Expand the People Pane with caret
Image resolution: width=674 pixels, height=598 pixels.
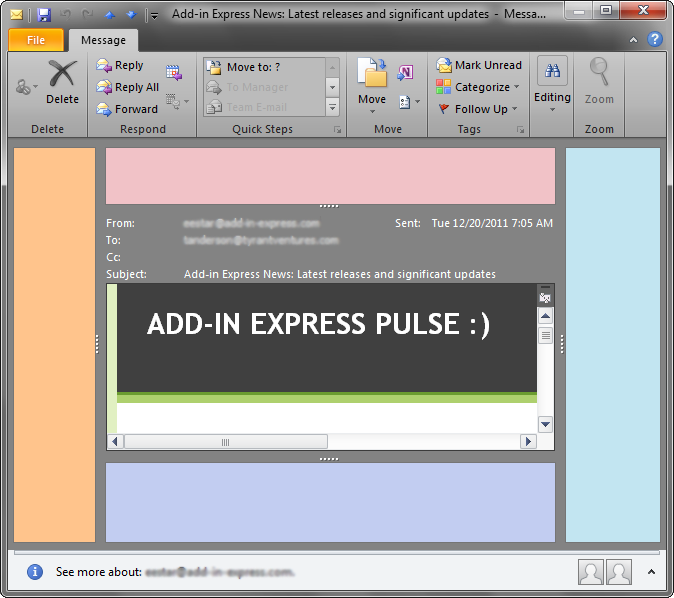pyautogui.click(x=651, y=572)
